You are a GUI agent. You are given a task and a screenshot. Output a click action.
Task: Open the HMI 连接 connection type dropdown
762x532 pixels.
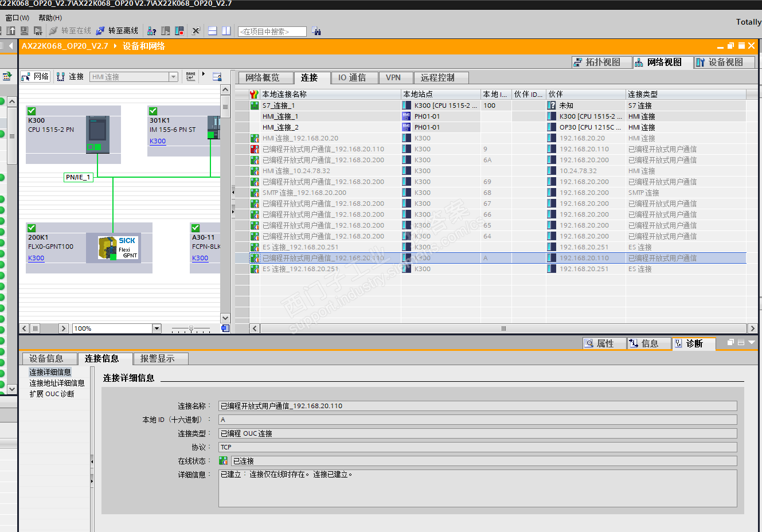(173, 77)
